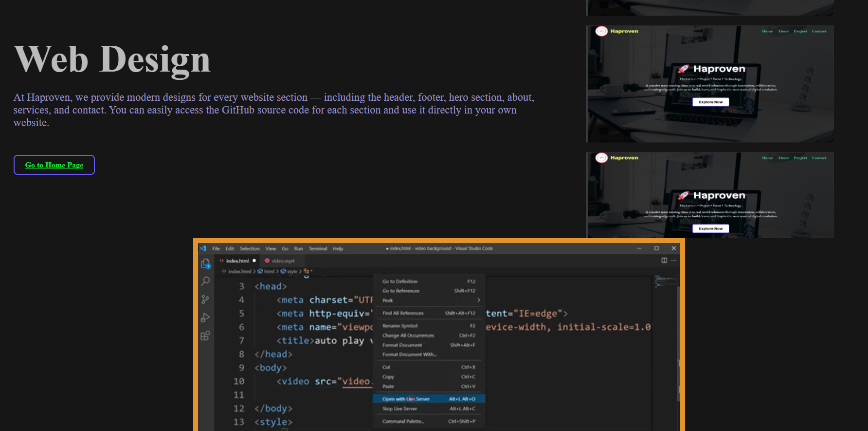
Task: Click the unsaved dot on index.html tab
Action: [x=254, y=261]
